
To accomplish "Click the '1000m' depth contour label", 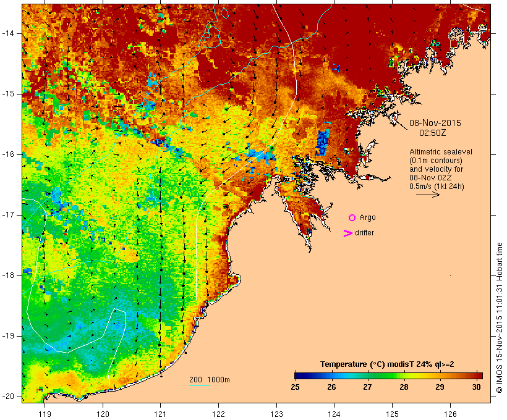I will coord(218,380).
